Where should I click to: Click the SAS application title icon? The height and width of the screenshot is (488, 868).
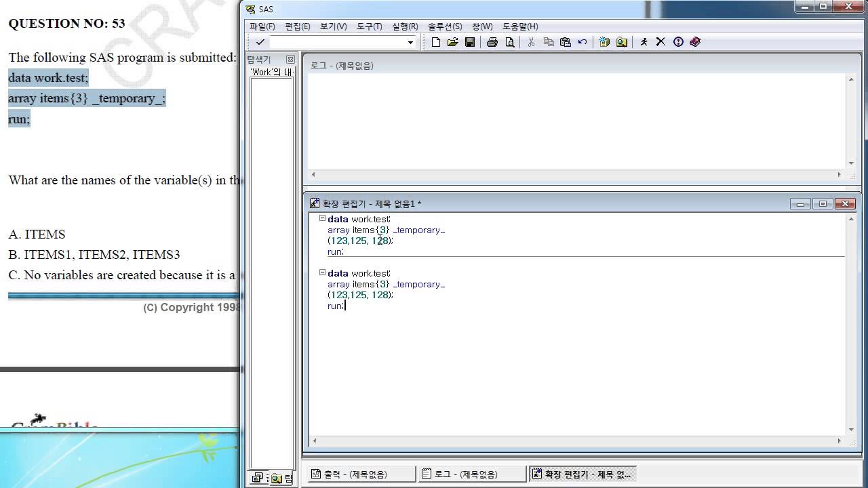[x=251, y=9]
